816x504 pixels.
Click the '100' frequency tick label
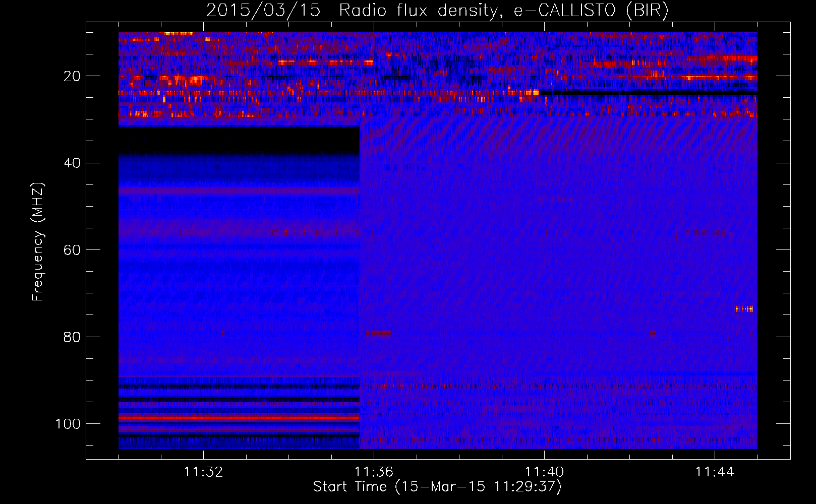pyautogui.click(x=68, y=424)
